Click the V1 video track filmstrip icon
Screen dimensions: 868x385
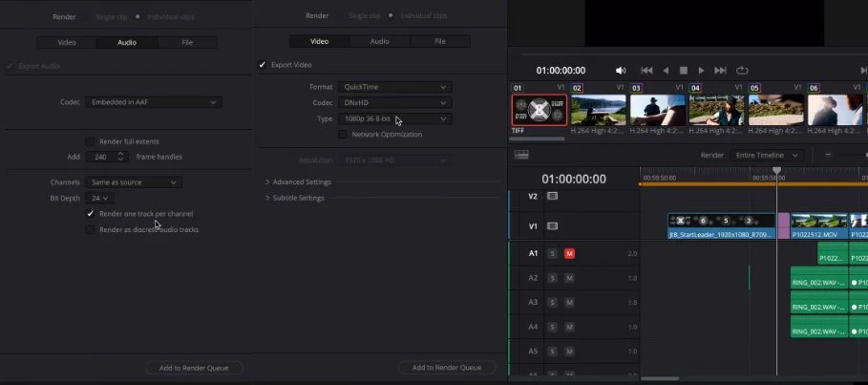coord(552,226)
